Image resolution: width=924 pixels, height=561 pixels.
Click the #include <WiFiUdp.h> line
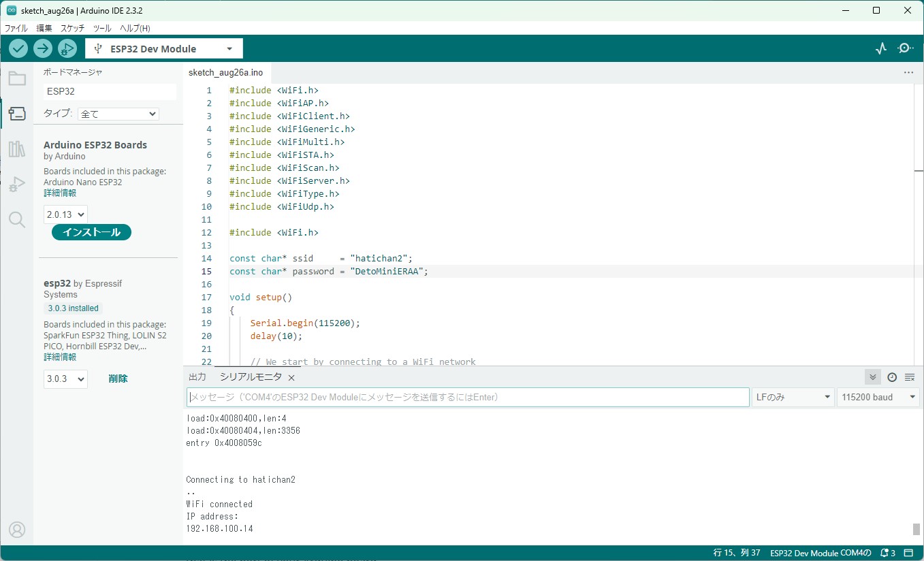tap(282, 206)
